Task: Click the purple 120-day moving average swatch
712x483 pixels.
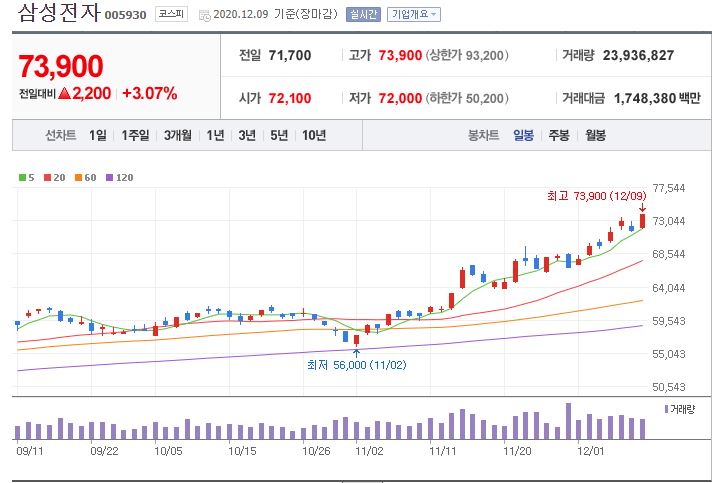Action: point(109,177)
